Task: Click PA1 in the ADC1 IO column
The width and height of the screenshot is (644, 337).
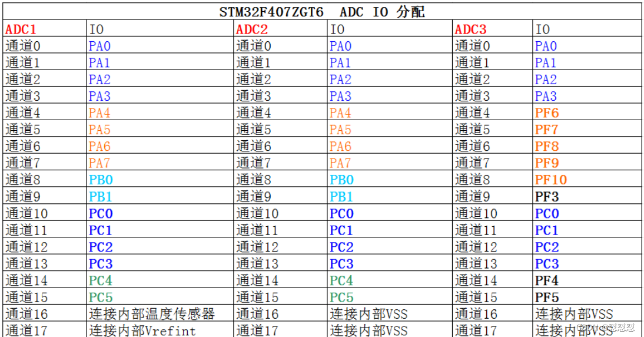Action: (x=99, y=62)
